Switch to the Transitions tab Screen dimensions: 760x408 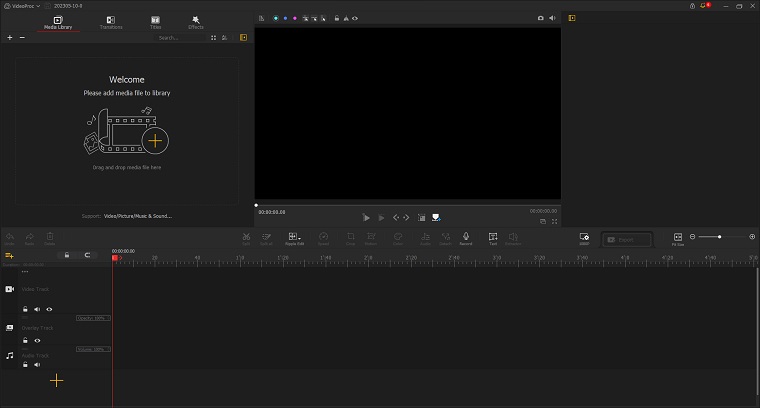(x=110, y=21)
